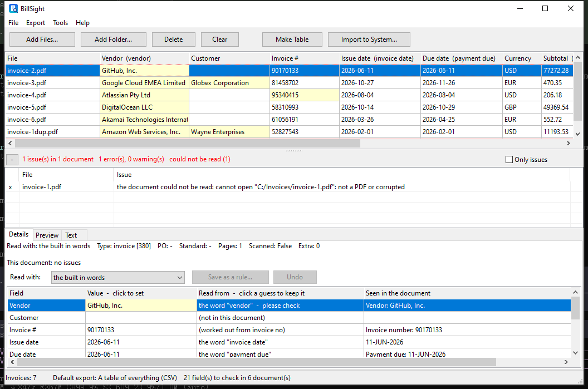
Task: Click the GitHub, Inc. value in Details
Action: [141, 306]
